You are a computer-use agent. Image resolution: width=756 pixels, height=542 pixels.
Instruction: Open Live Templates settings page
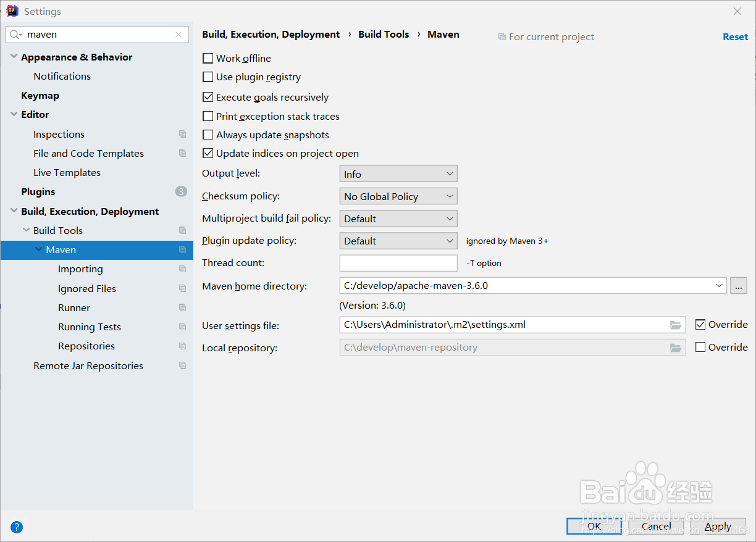coord(67,172)
